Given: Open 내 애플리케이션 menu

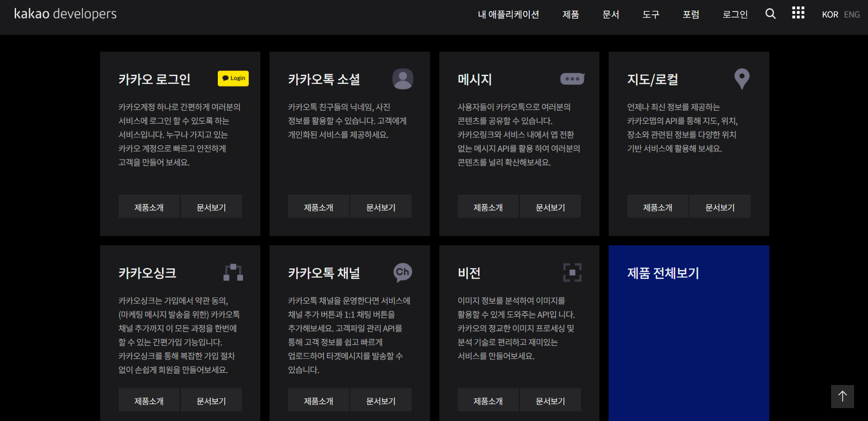Looking at the screenshot, I should point(508,14).
